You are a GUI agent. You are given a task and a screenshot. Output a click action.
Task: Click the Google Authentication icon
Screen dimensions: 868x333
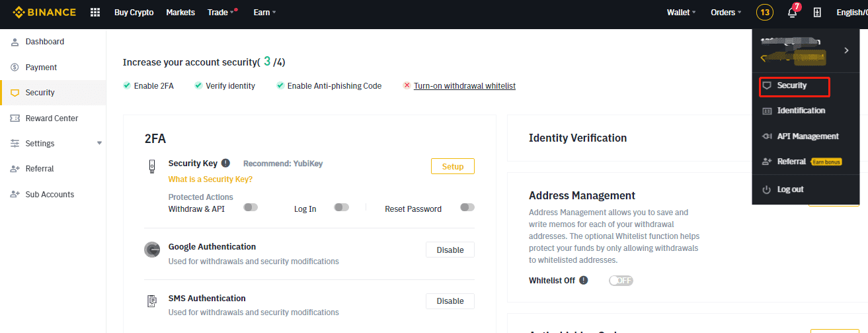point(152,250)
